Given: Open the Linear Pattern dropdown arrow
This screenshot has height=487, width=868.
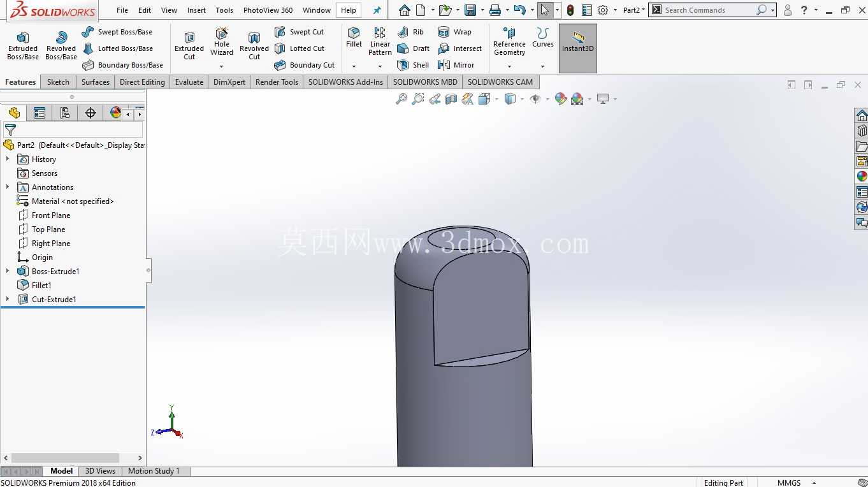Looking at the screenshot, I should click(380, 66).
